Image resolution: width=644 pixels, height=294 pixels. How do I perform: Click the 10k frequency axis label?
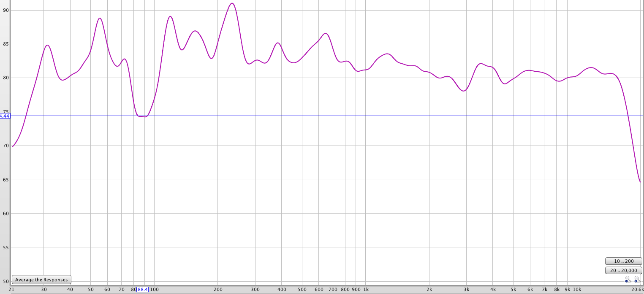pyautogui.click(x=576, y=289)
